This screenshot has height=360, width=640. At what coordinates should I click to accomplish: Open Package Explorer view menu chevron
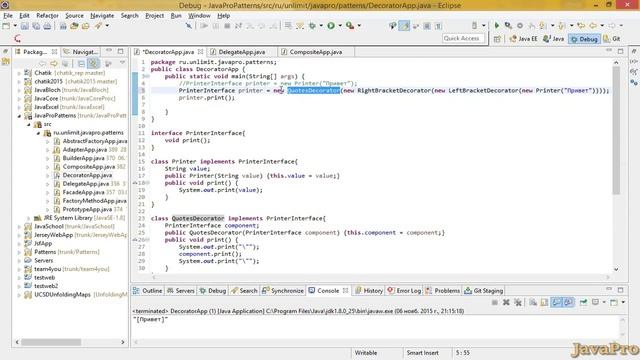tap(122, 63)
